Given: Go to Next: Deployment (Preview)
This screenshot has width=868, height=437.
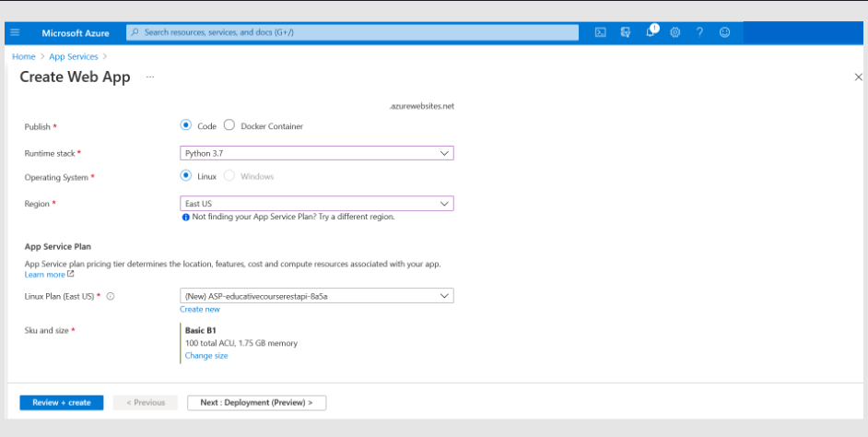Looking at the screenshot, I should tap(257, 403).
